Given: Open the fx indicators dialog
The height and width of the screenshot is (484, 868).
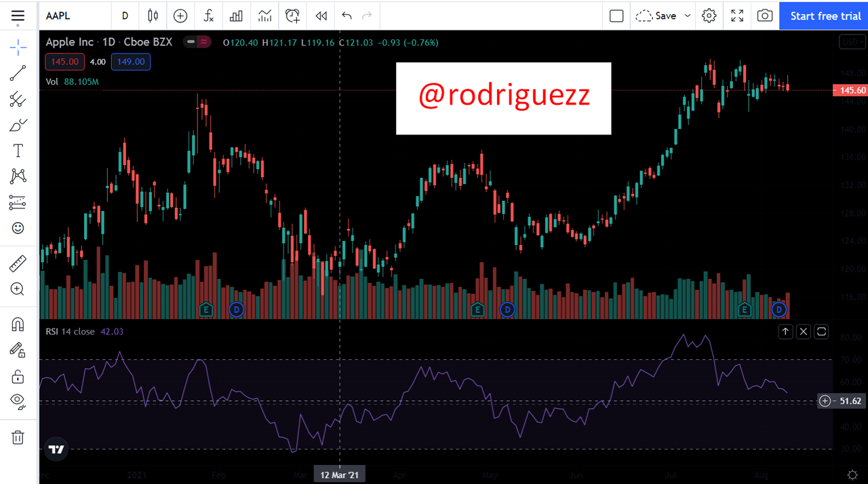Looking at the screenshot, I should click(x=208, y=16).
